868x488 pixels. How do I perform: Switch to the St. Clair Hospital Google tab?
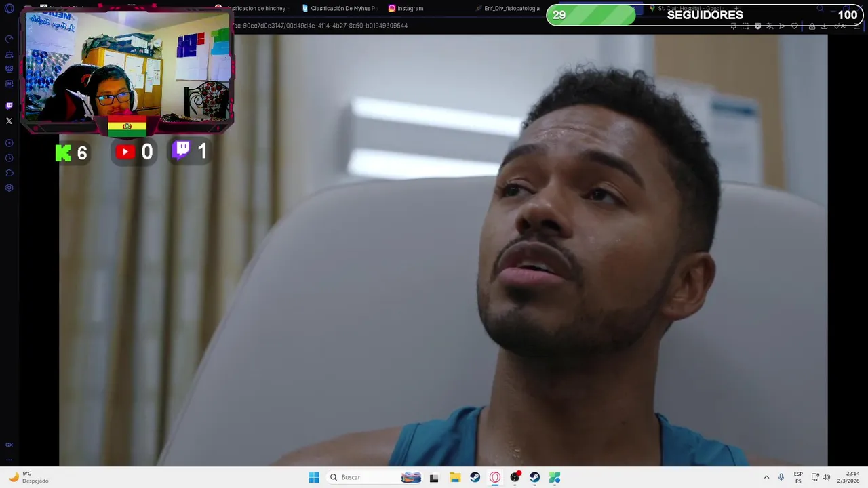[688, 8]
